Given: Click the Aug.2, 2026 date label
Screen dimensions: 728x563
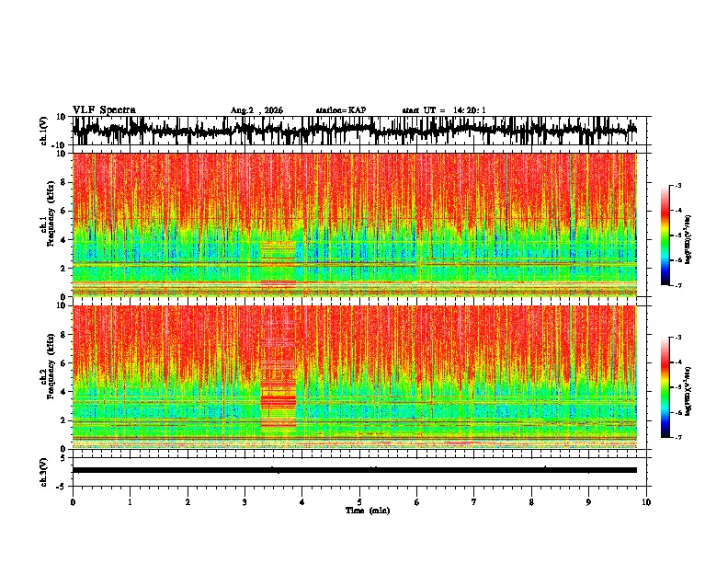Looking at the screenshot, I should pos(256,110).
